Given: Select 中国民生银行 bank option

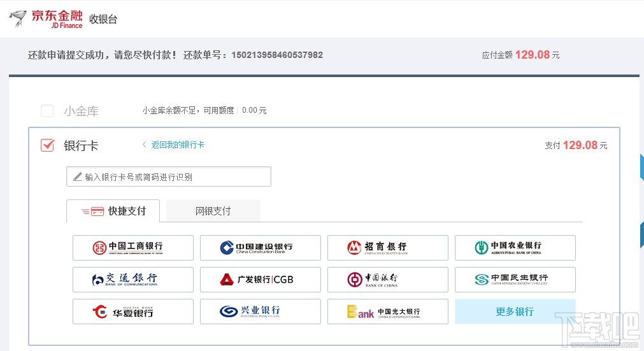Looking at the screenshot, I should (x=515, y=280).
